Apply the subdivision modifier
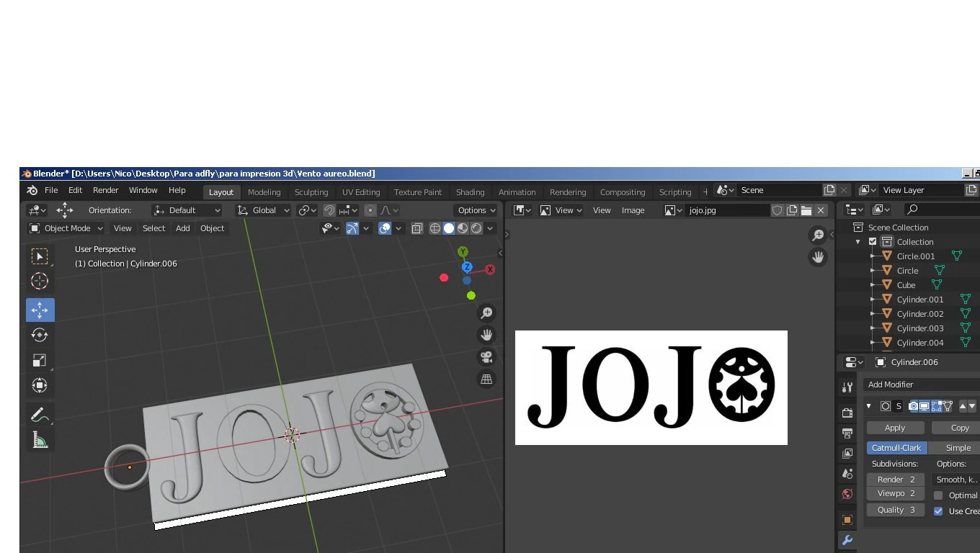Screen dimensions: 980x553 (x=895, y=428)
